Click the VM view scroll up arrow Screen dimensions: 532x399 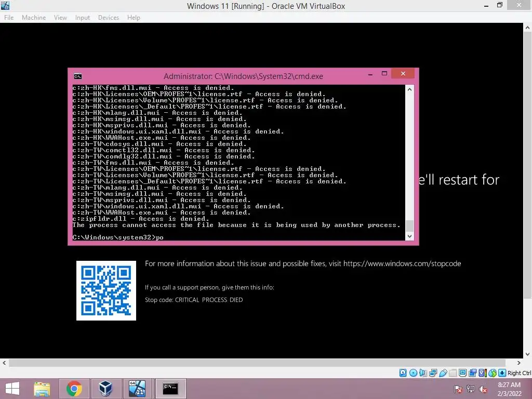[x=527, y=28]
